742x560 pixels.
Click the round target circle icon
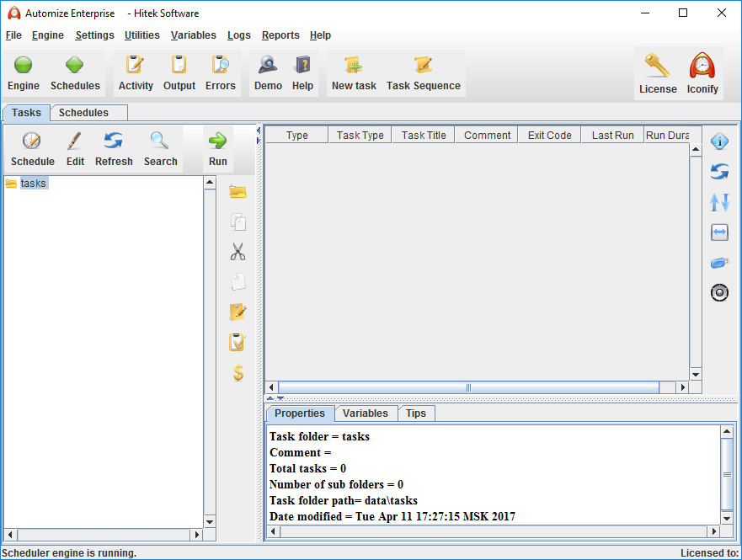pos(719,293)
